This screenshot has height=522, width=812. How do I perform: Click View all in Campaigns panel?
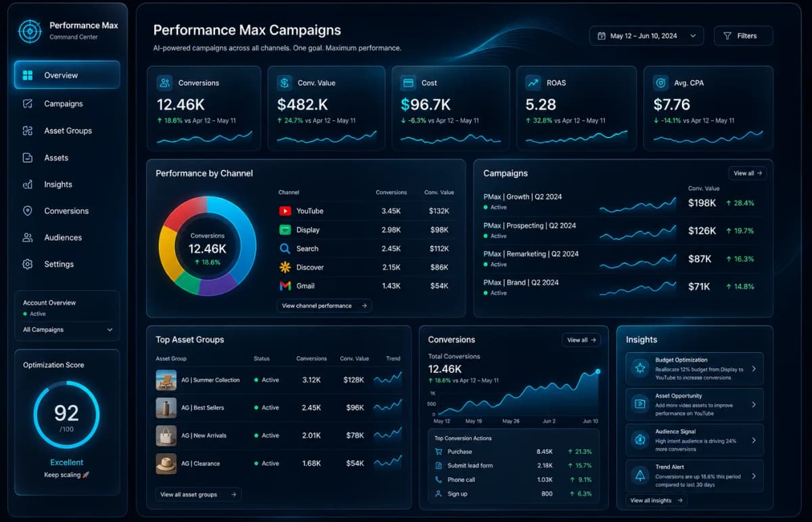748,173
